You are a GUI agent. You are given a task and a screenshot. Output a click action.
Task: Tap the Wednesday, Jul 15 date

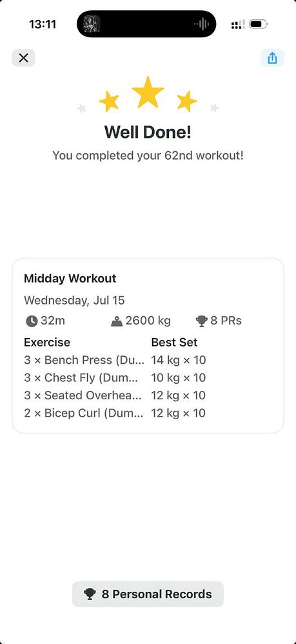(x=74, y=300)
